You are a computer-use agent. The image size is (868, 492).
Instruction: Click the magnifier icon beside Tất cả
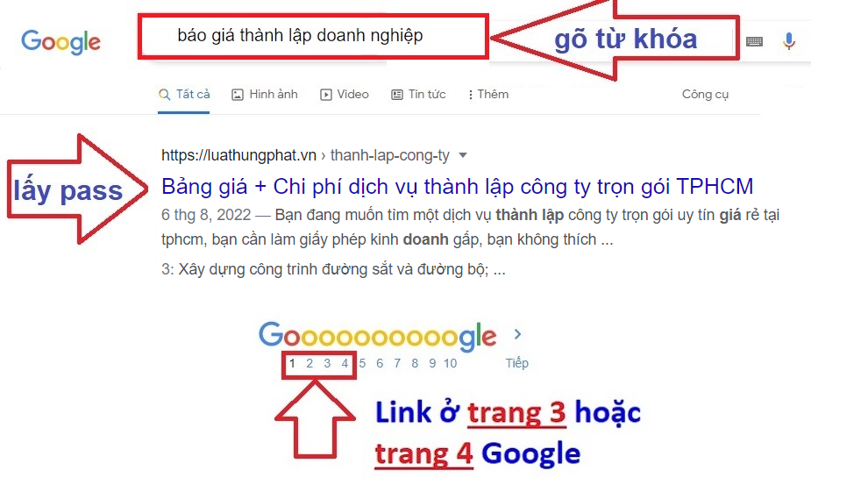165,95
